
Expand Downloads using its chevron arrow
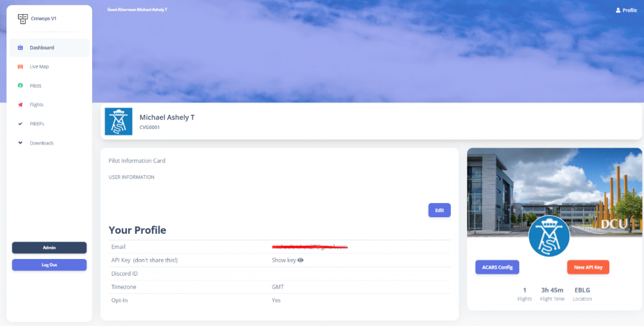[x=20, y=143]
